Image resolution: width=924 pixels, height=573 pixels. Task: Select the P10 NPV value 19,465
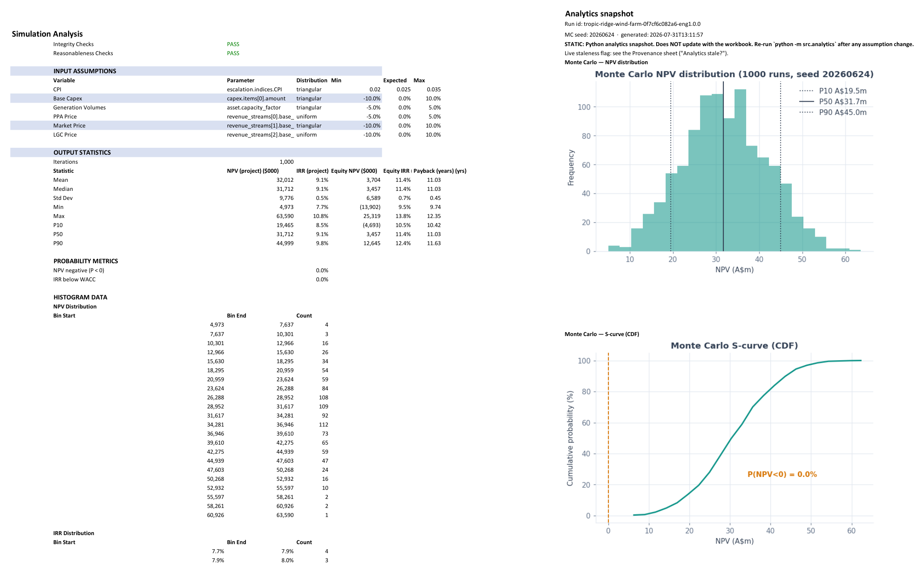coord(285,225)
